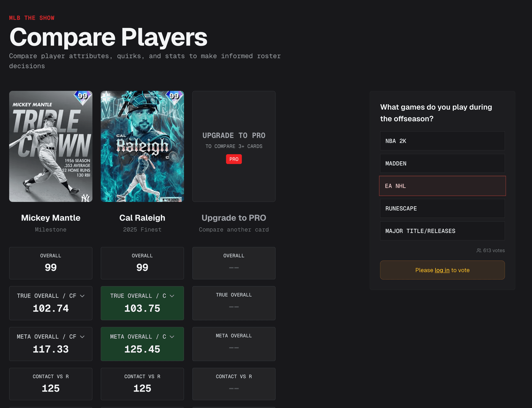Click Mantle's CONTACT VS R stat box
The image size is (532, 408).
click(x=51, y=384)
